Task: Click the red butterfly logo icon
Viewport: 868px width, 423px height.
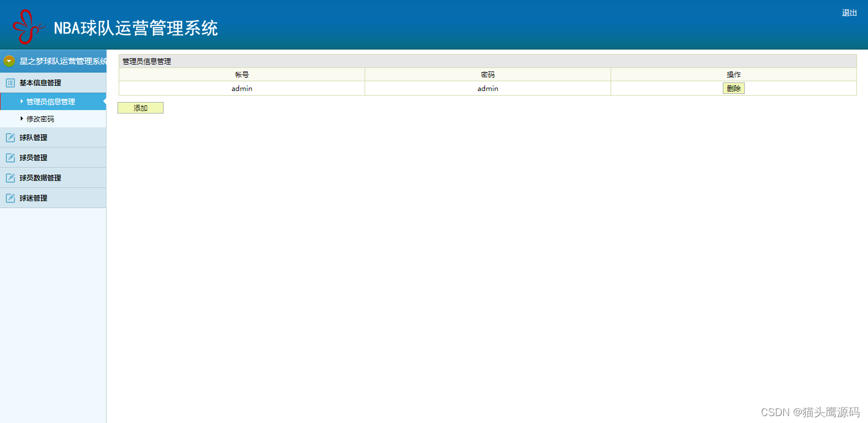Action: [x=28, y=27]
